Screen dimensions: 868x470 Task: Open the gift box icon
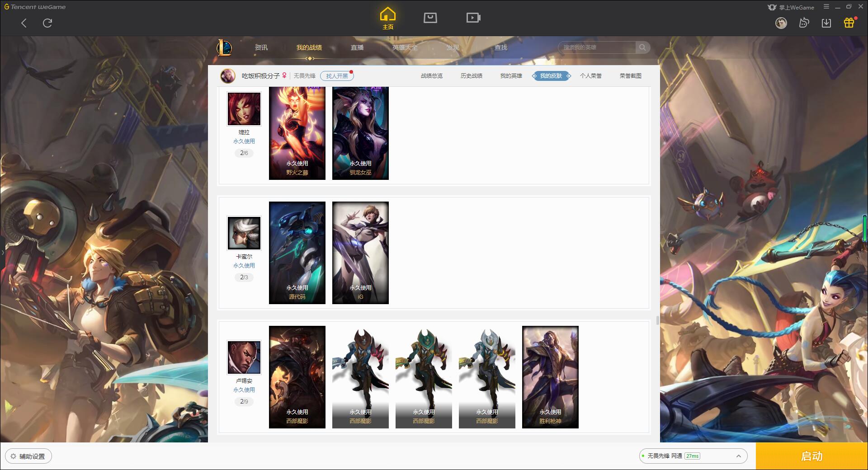pos(849,23)
